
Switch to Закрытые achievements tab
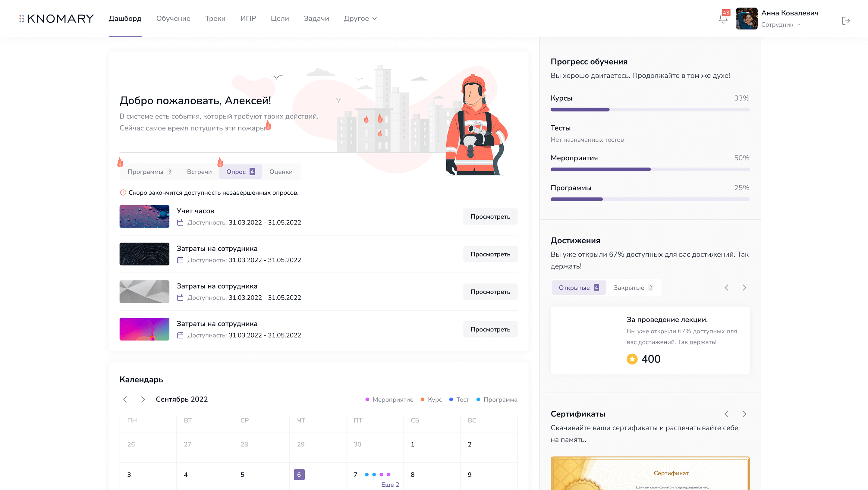633,287
